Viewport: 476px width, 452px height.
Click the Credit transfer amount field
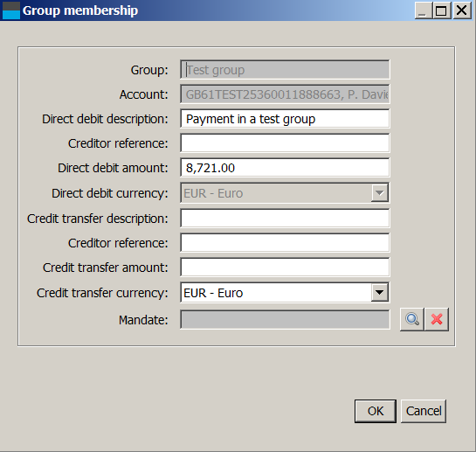pyautogui.click(x=285, y=268)
